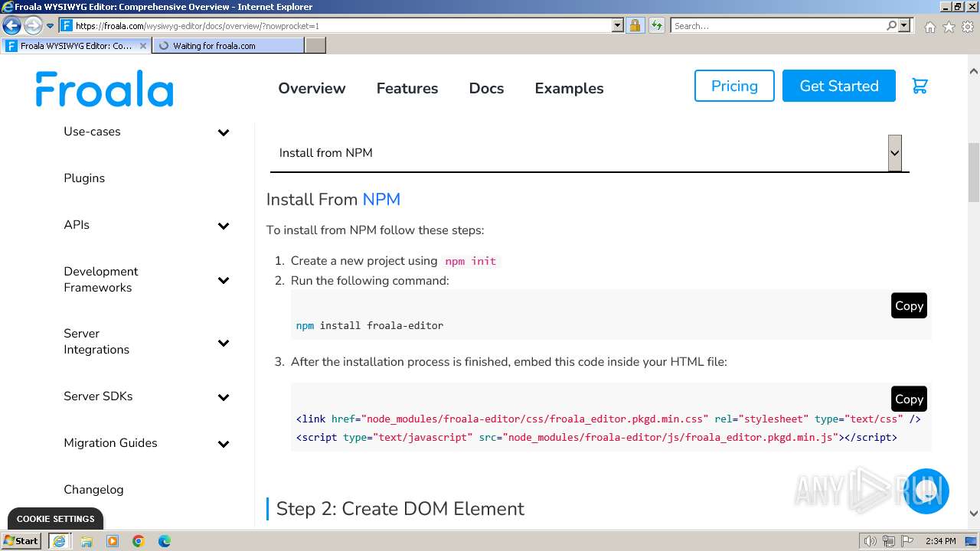This screenshot has width=980, height=551.
Task: Open the Changelog sidebar link
Action: click(x=93, y=490)
